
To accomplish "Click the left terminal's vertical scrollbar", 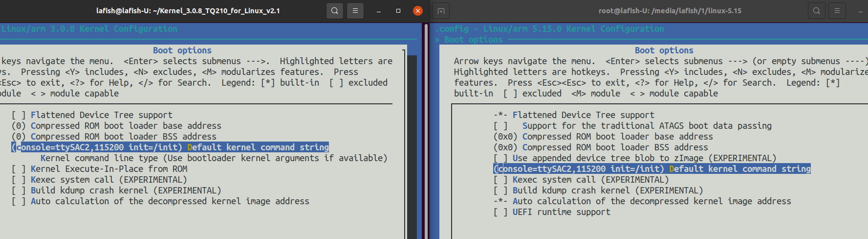I will tap(412, 147).
